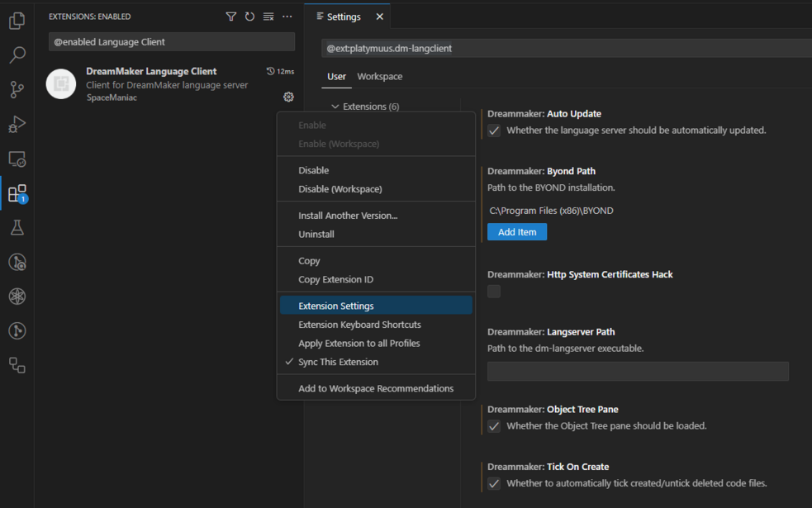This screenshot has width=812, height=508.
Task: Enable Http System Certificates Hack checkbox
Action: pos(494,291)
